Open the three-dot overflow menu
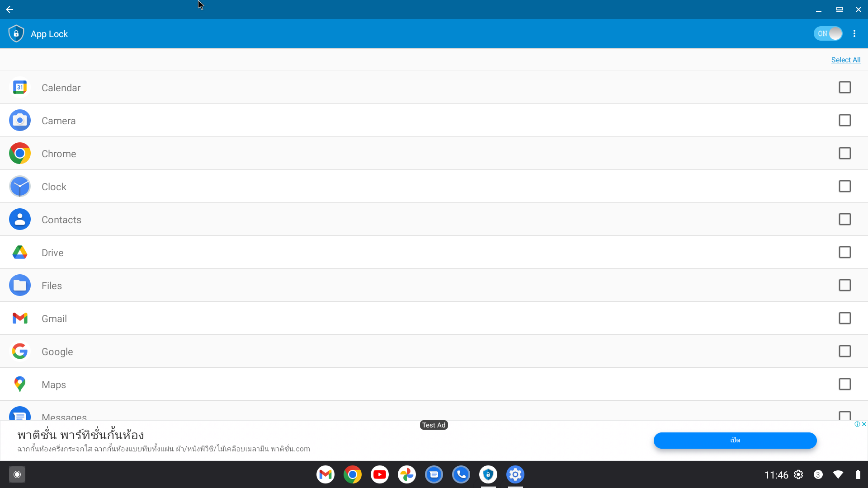Viewport: 868px width, 488px height. click(x=855, y=33)
